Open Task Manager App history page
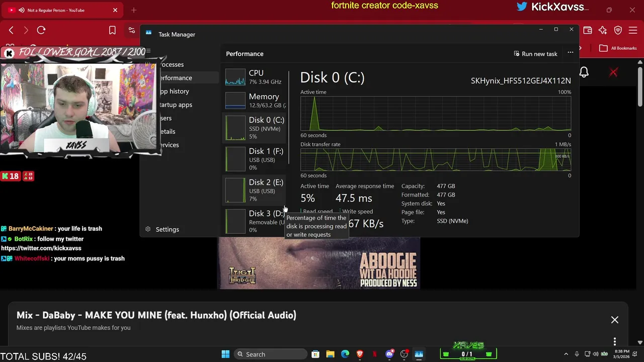The width and height of the screenshot is (644, 362). pyautogui.click(x=174, y=91)
